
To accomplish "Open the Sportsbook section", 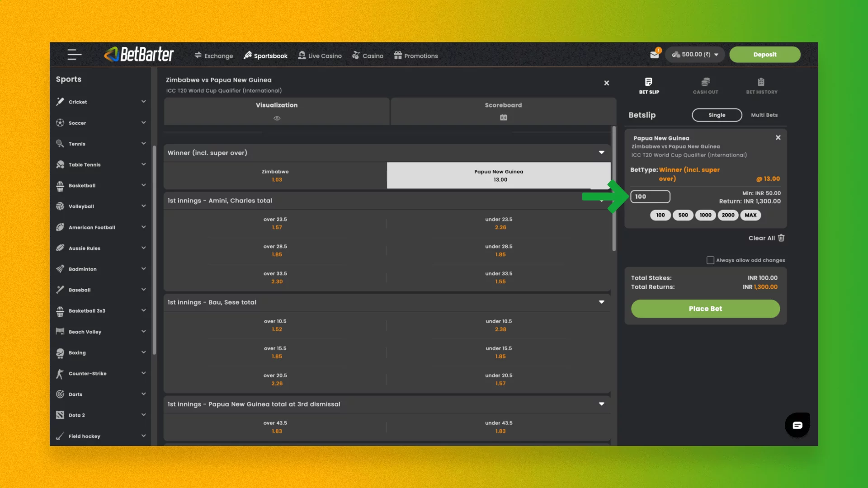I will pyautogui.click(x=265, y=56).
